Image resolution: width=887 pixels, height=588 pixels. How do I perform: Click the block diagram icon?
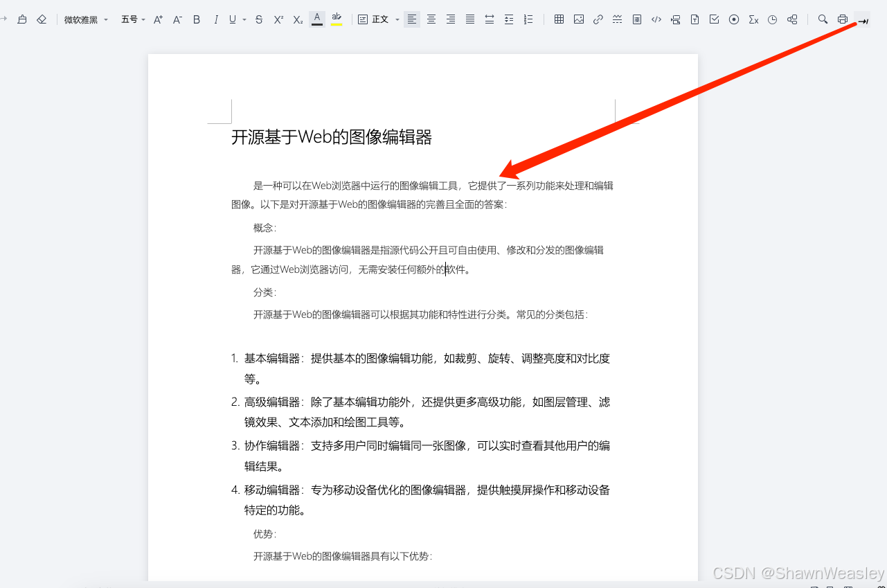click(792, 19)
